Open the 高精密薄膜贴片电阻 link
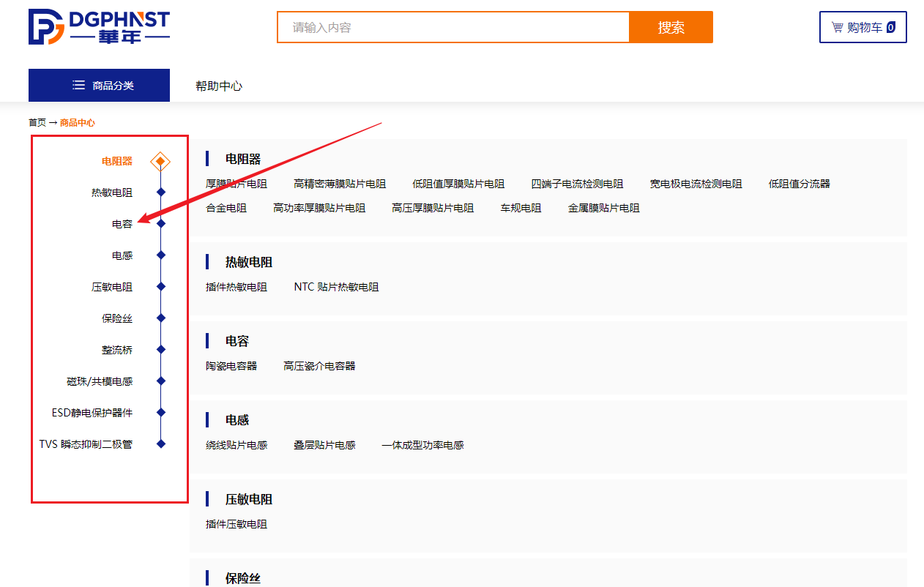 pos(340,184)
